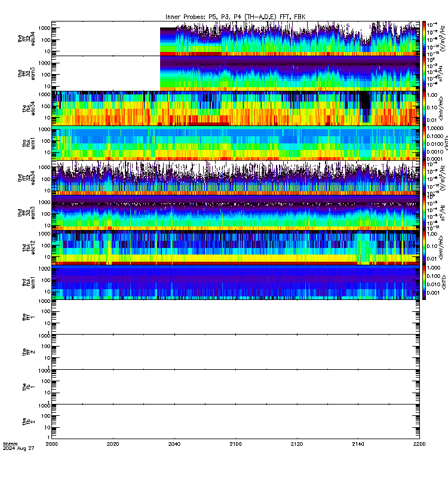Click the "2200" time axis label
The image size is (448, 478).
[419, 444]
